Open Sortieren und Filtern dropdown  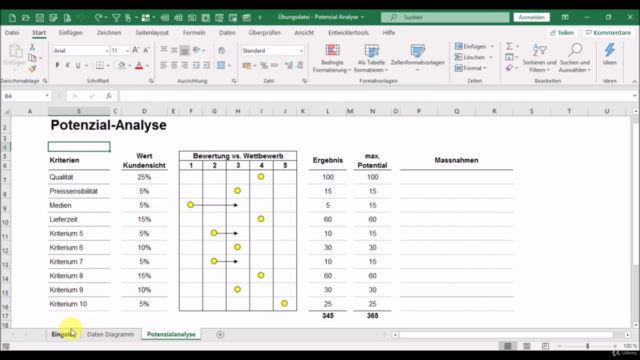click(539, 58)
